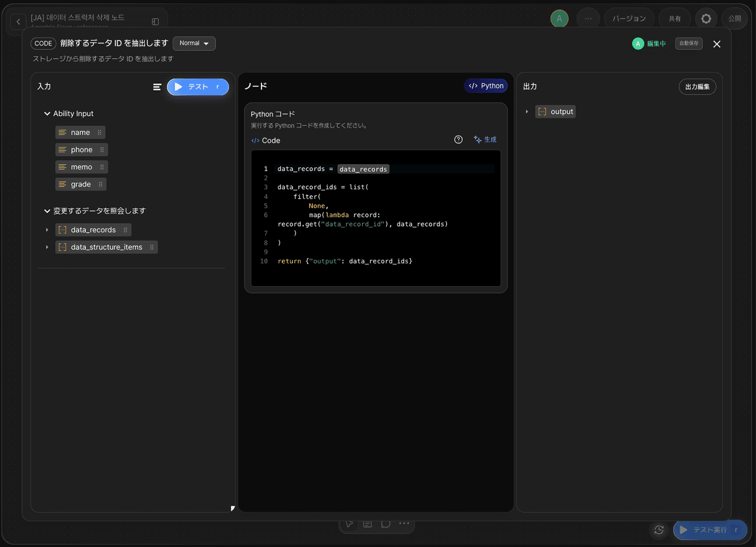
Task: Click the description text under the title
Action: click(103, 59)
